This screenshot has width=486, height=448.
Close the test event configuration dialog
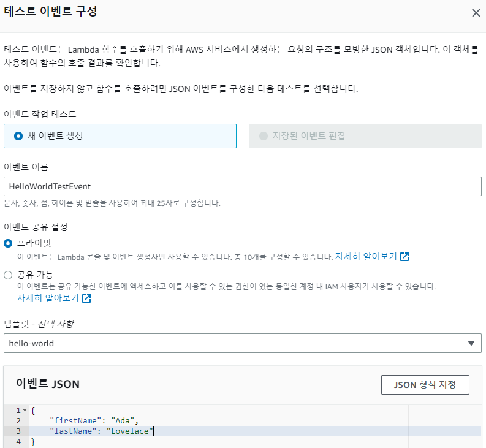coord(476,13)
